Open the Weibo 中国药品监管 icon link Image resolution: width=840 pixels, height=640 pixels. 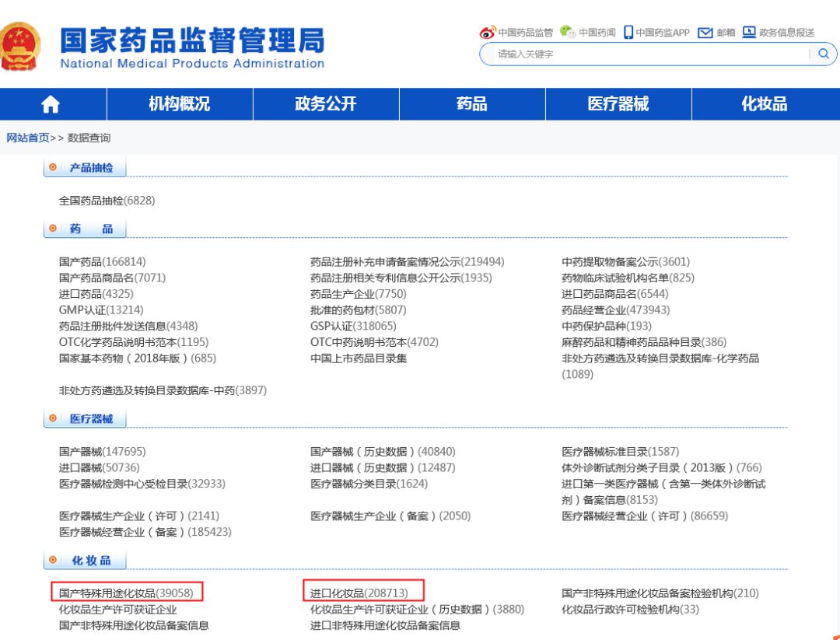(488, 33)
